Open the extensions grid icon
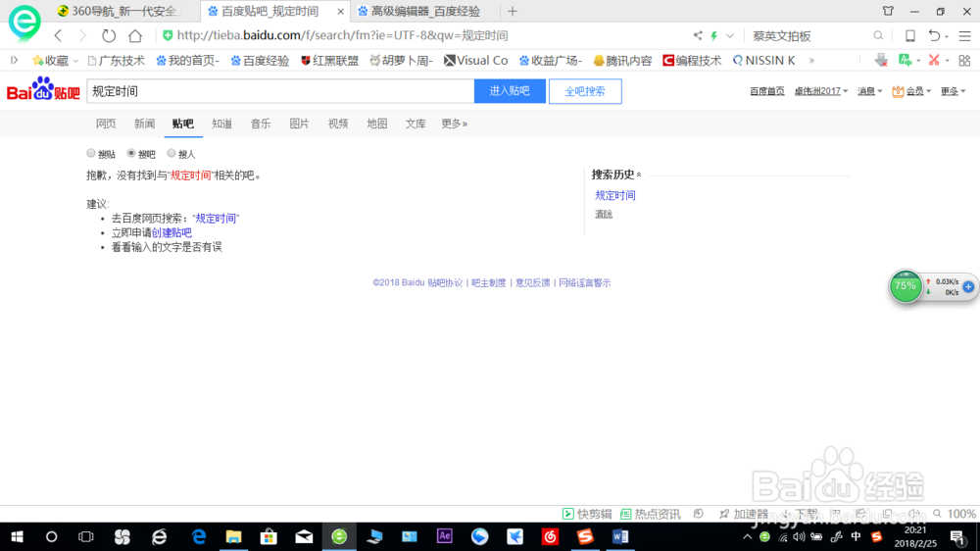 pyautogui.click(x=964, y=60)
